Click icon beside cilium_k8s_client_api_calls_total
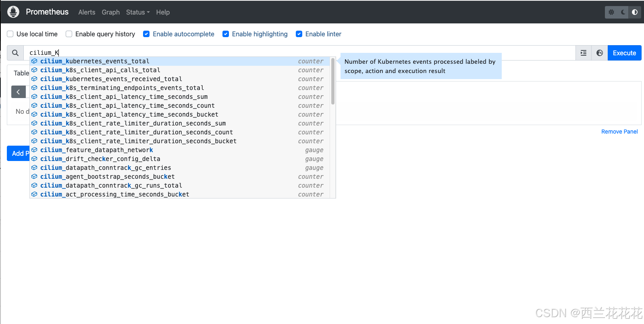 point(35,70)
